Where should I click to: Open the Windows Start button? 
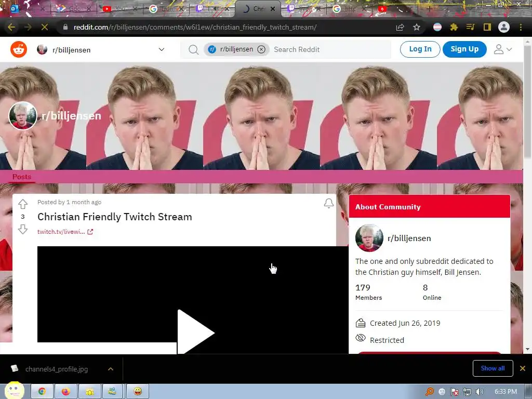pyautogui.click(x=14, y=391)
